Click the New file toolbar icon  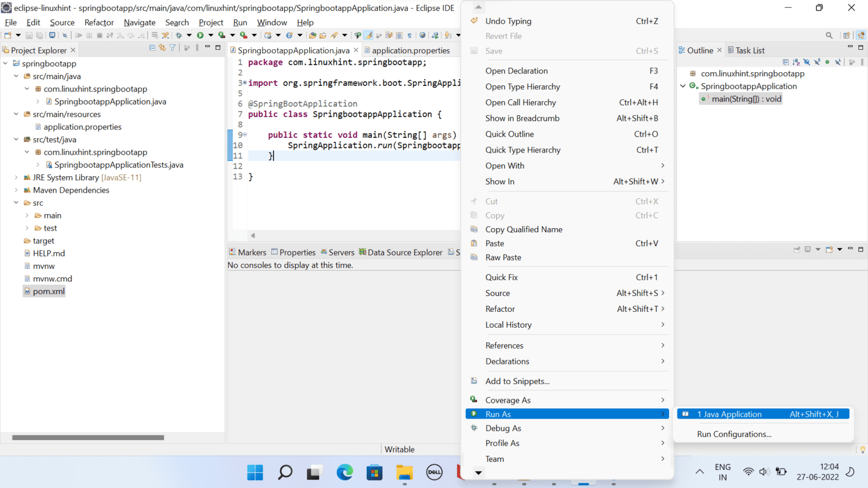pos(7,35)
